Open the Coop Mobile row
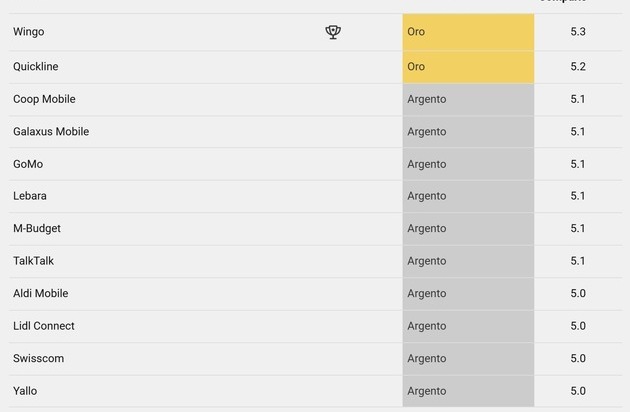 (x=44, y=99)
